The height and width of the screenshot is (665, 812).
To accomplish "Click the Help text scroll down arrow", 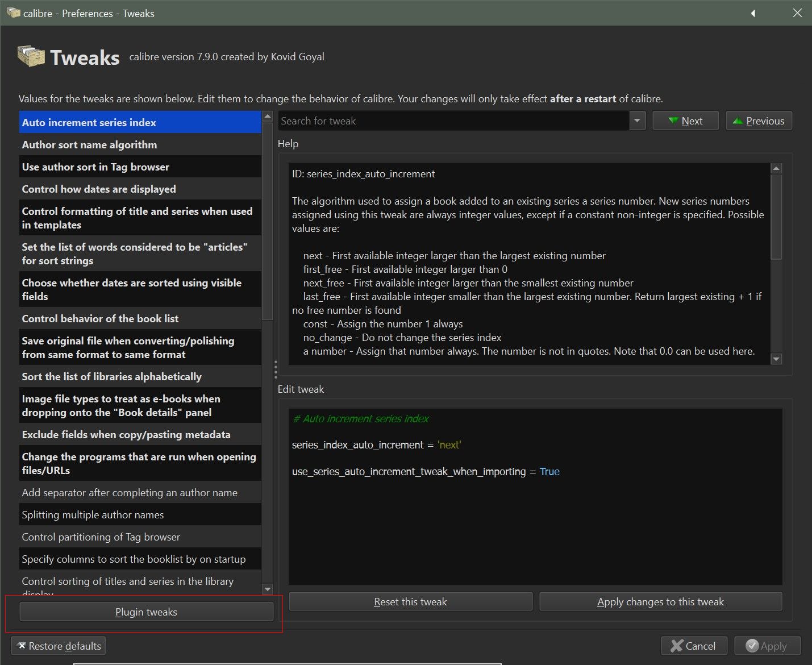I will point(776,359).
